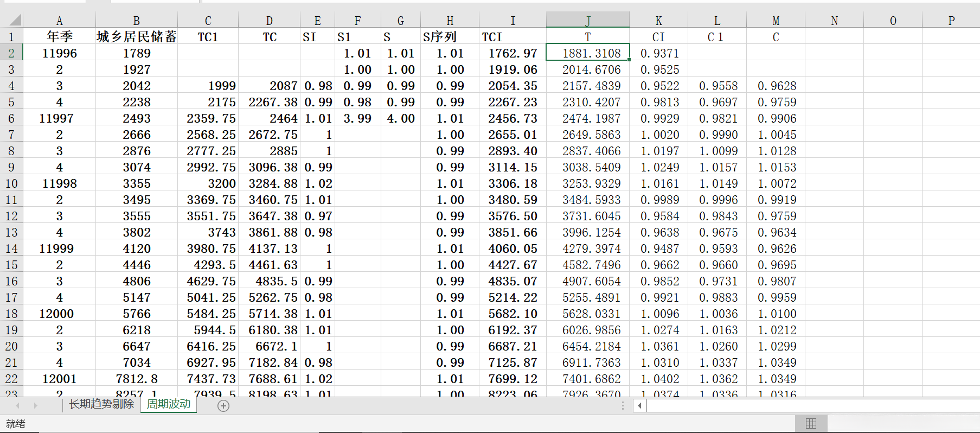Select column B header
980x433 pixels.
136,21
